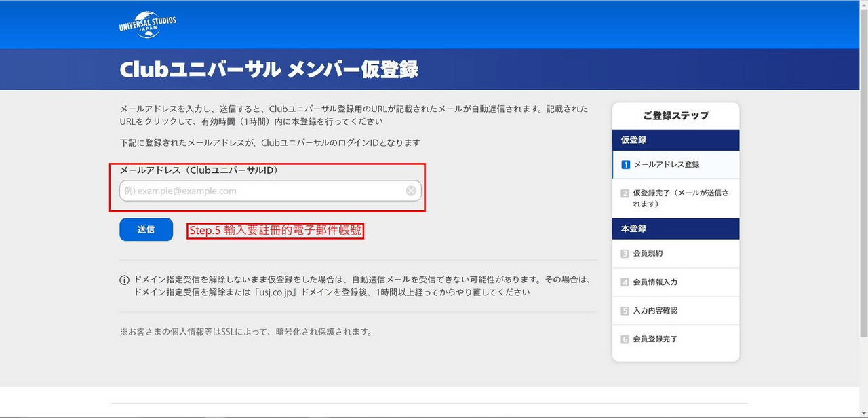Click the 本登録 section header
The image size is (868, 418).
click(675, 229)
